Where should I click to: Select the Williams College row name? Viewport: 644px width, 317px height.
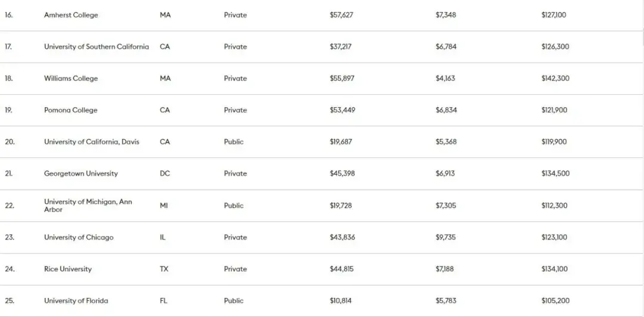coord(71,78)
